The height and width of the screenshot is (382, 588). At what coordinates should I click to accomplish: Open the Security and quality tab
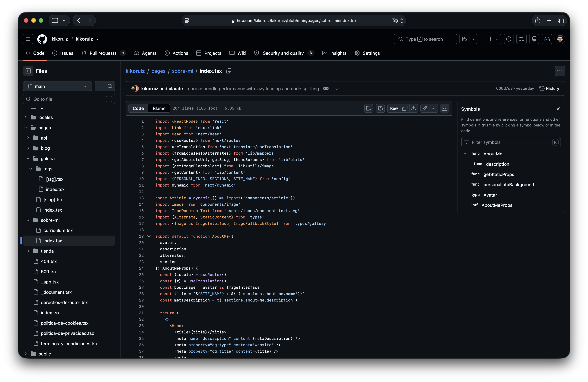(x=284, y=53)
